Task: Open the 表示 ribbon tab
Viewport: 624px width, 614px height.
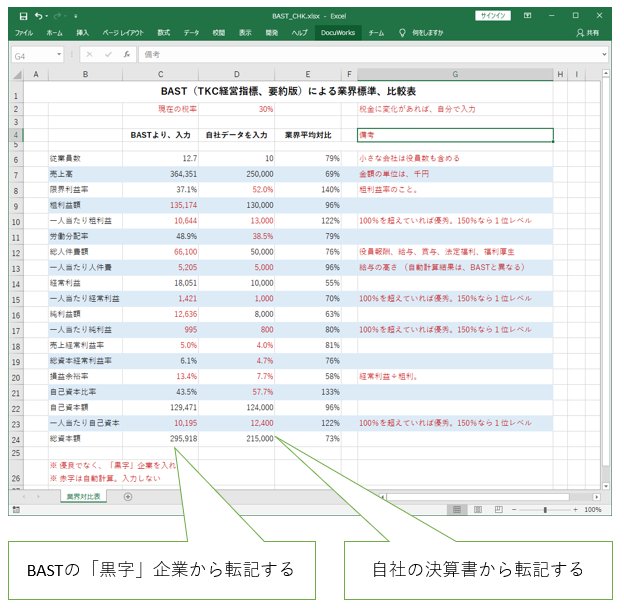Action: 245,33
